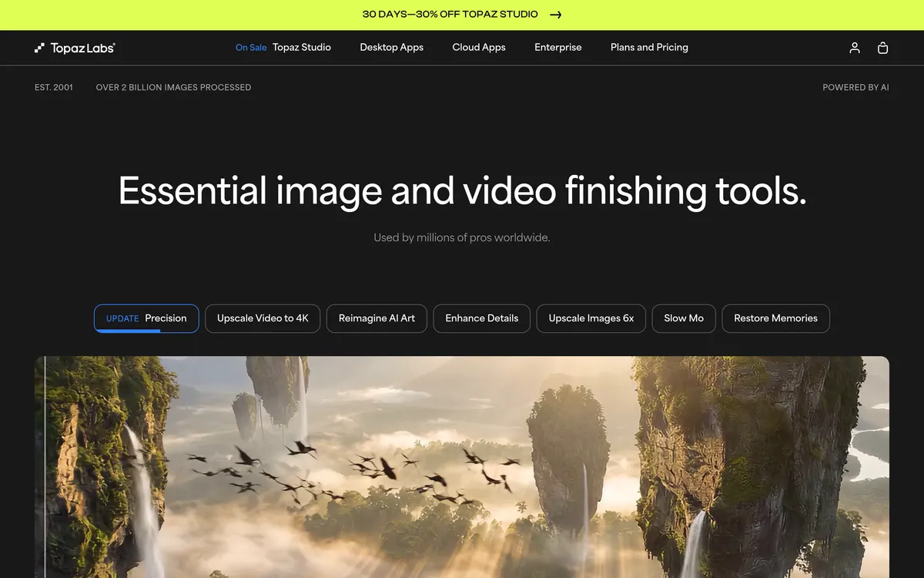
Task: Show the Slow Mo demo
Action: click(684, 318)
